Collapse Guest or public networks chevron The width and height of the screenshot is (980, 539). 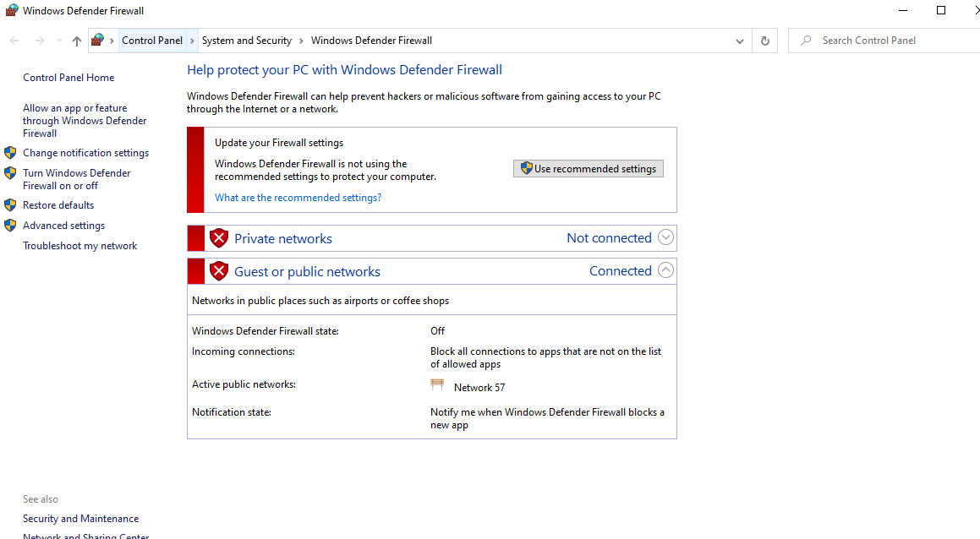pyautogui.click(x=665, y=270)
